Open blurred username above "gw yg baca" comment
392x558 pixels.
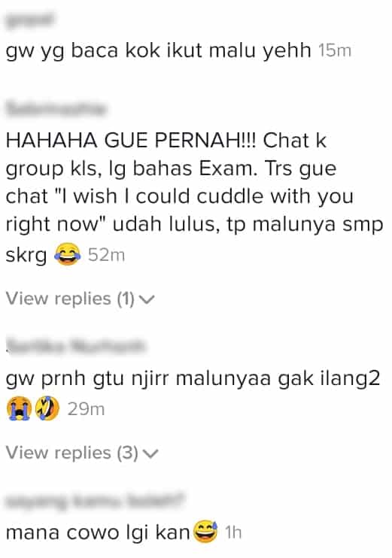31,20
